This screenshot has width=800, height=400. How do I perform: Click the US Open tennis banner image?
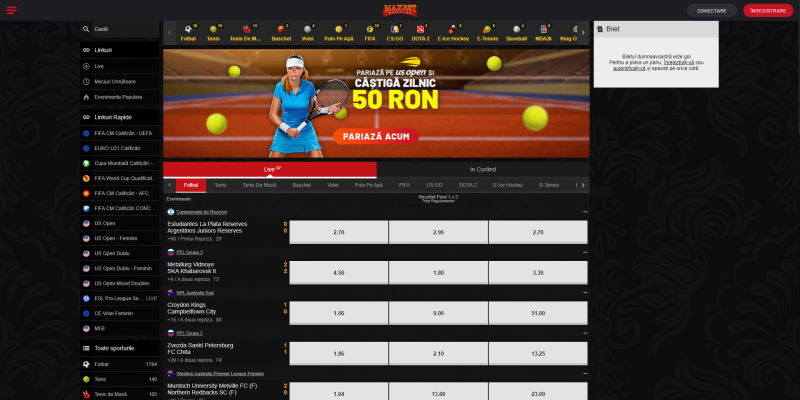(x=376, y=103)
